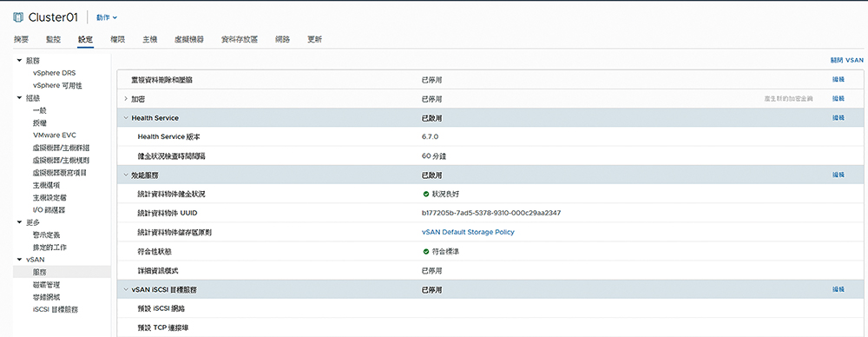Click the 關閉 VSAN link
Screen dimensions: 868x337
point(846,59)
